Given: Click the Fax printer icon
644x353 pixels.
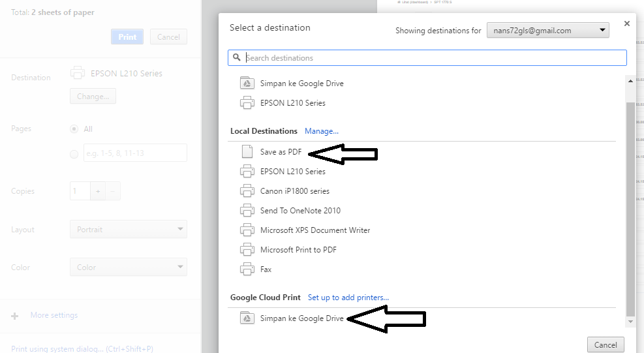Looking at the screenshot, I should pos(247,269).
